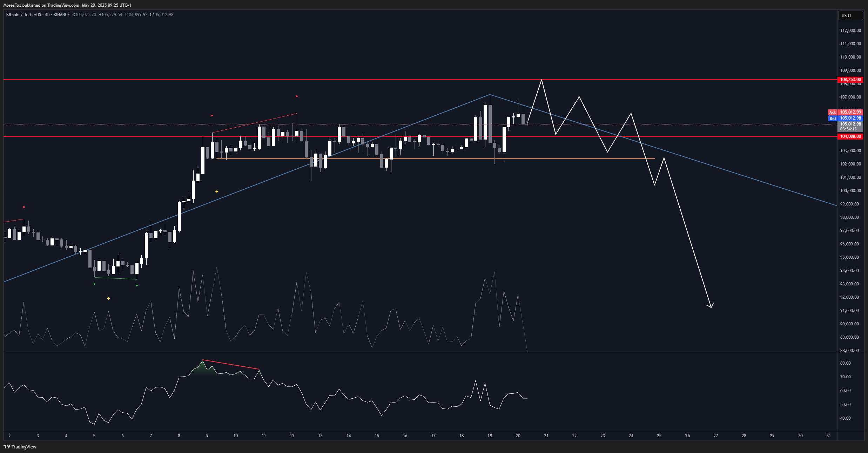The width and height of the screenshot is (868, 453).
Task: Click date label 19 on the time axis
Action: coord(490,436)
